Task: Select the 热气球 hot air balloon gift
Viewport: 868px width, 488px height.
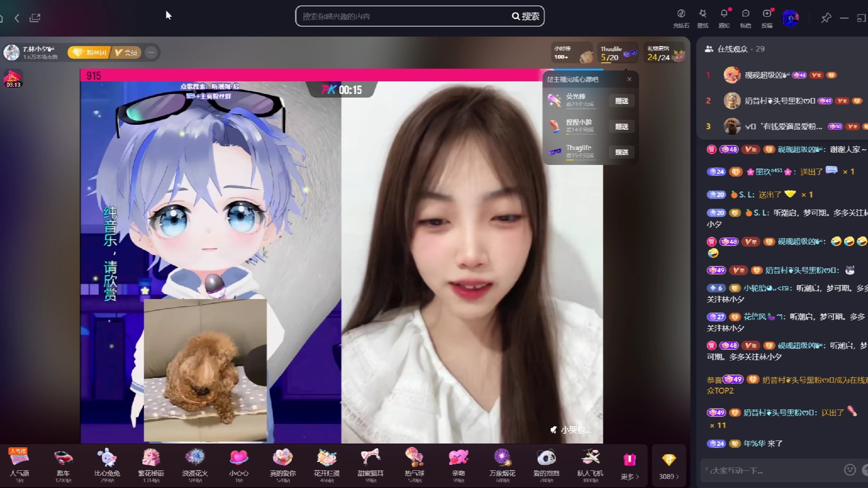Action: (414, 463)
